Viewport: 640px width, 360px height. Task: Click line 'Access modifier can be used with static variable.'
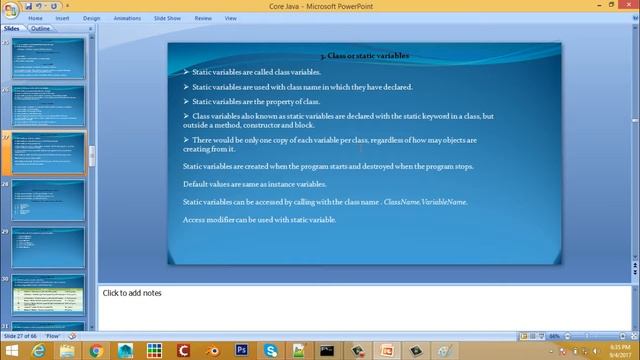click(260, 220)
